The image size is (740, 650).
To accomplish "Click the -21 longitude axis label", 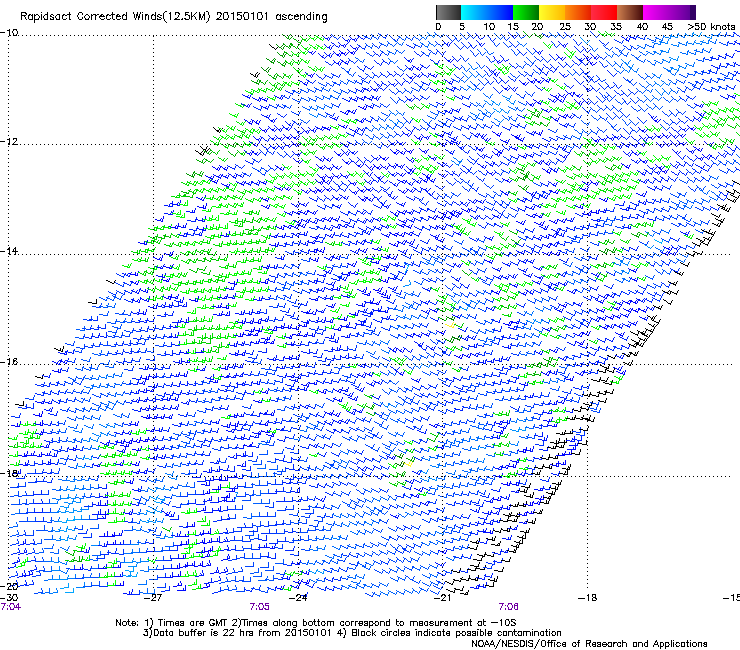I will tap(442, 598).
